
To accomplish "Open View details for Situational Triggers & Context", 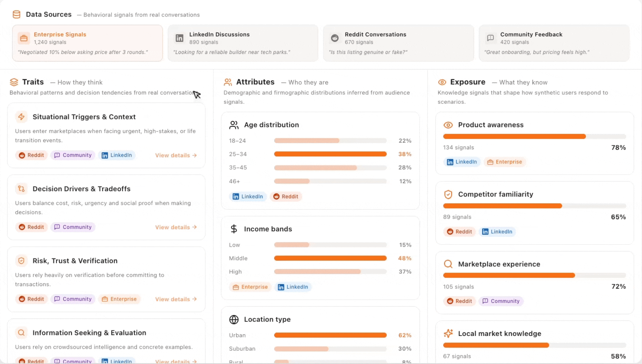I will 175,155.
